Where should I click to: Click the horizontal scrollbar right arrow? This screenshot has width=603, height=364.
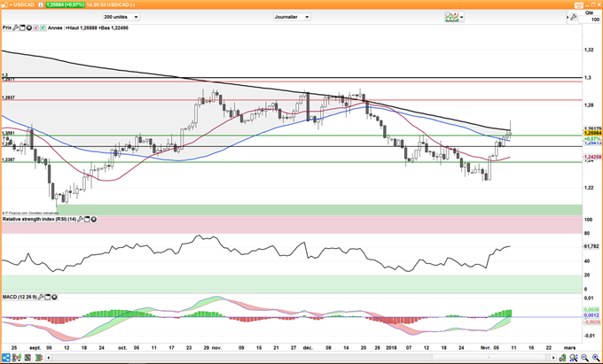tap(553, 358)
